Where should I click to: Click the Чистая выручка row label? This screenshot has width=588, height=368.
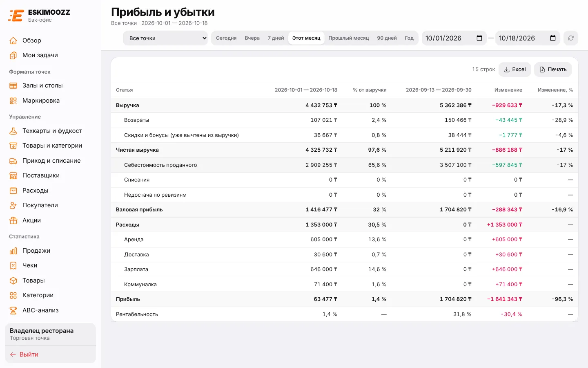[137, 150]
